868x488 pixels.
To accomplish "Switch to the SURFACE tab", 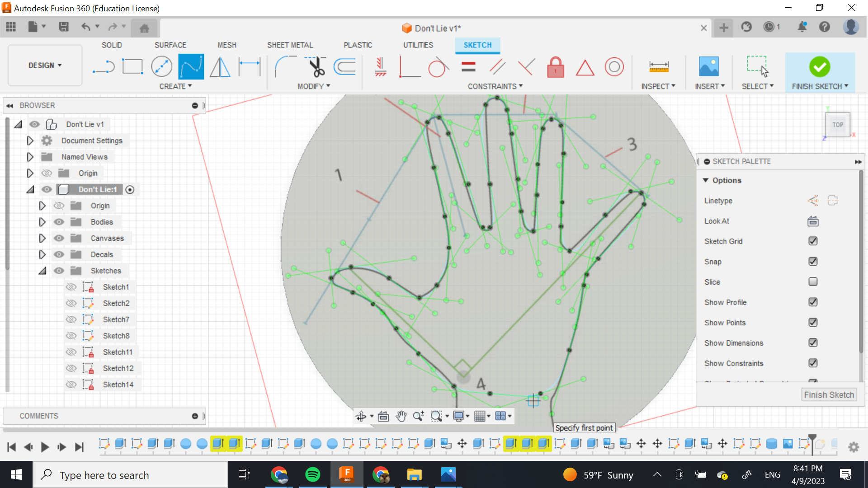I will tap(170, 45).
